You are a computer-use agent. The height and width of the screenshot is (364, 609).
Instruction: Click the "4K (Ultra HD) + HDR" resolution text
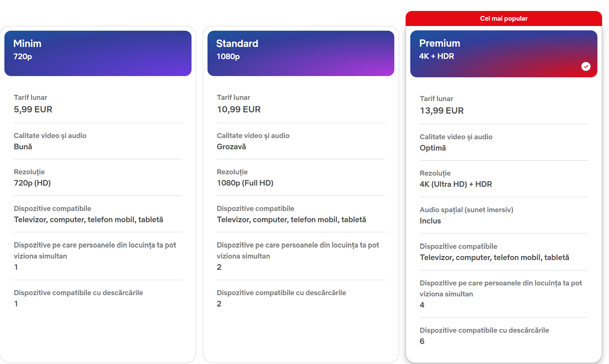point(456,184)
